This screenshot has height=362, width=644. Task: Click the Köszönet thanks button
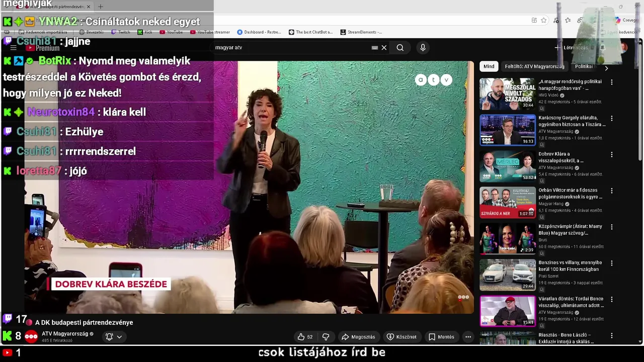[x=401, y=337]
